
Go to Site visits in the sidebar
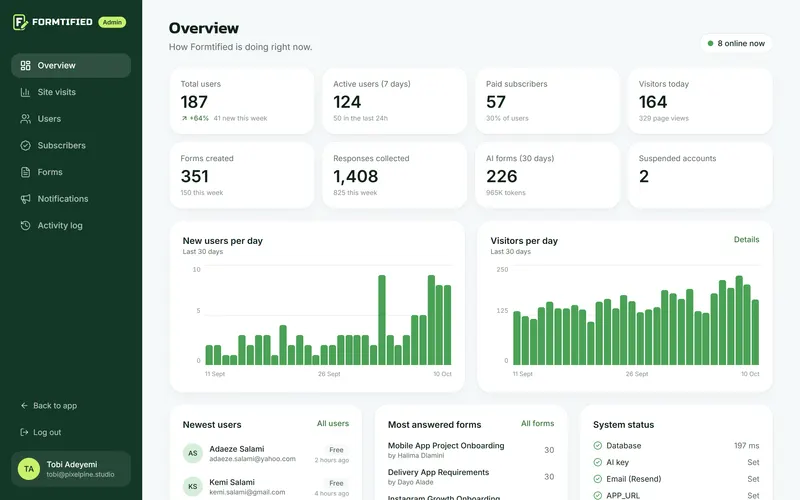click(x=71, y=92)
